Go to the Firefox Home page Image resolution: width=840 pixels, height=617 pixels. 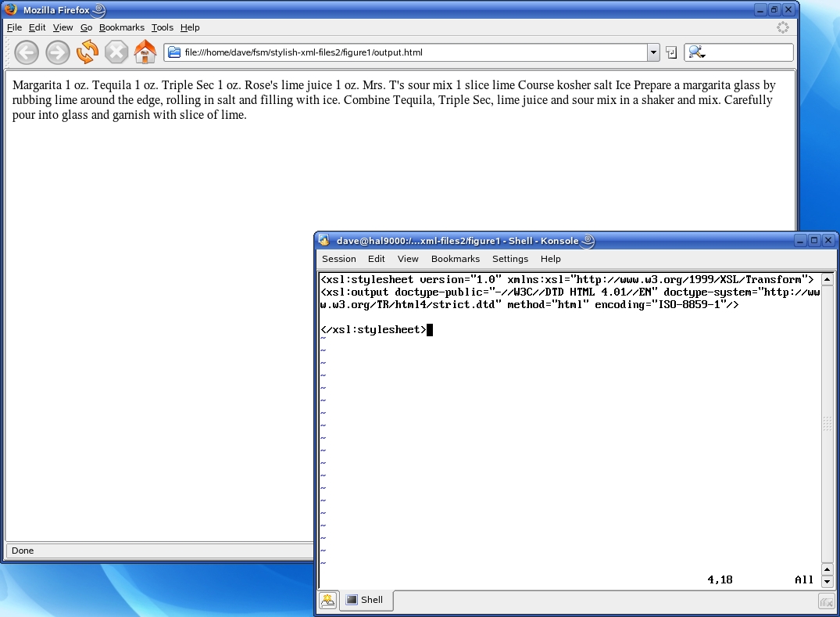[145, 52]
